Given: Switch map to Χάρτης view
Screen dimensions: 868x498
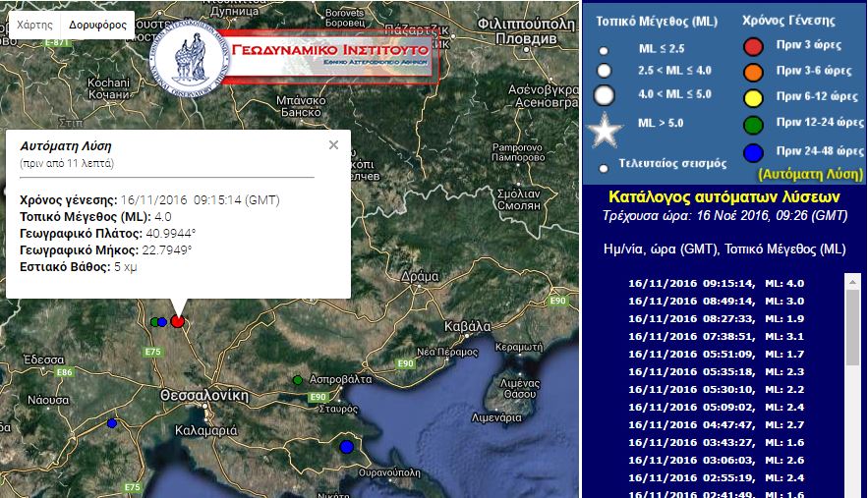Looking at the screenshot, I should [35, 26].
